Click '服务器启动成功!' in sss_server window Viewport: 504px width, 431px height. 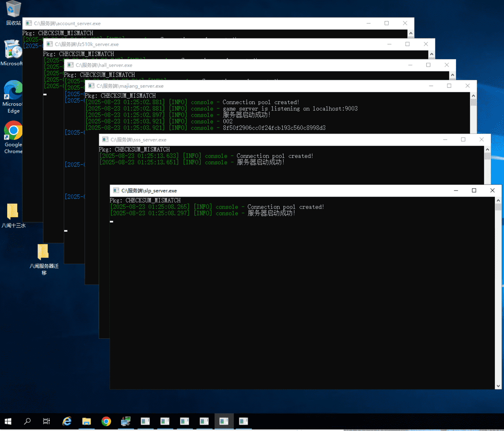[260, 162]
